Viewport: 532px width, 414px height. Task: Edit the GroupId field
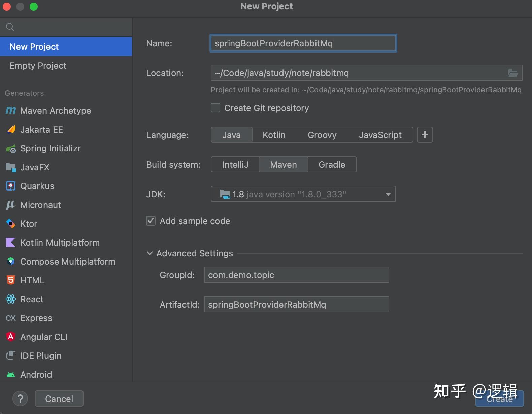tap(296, 275)
